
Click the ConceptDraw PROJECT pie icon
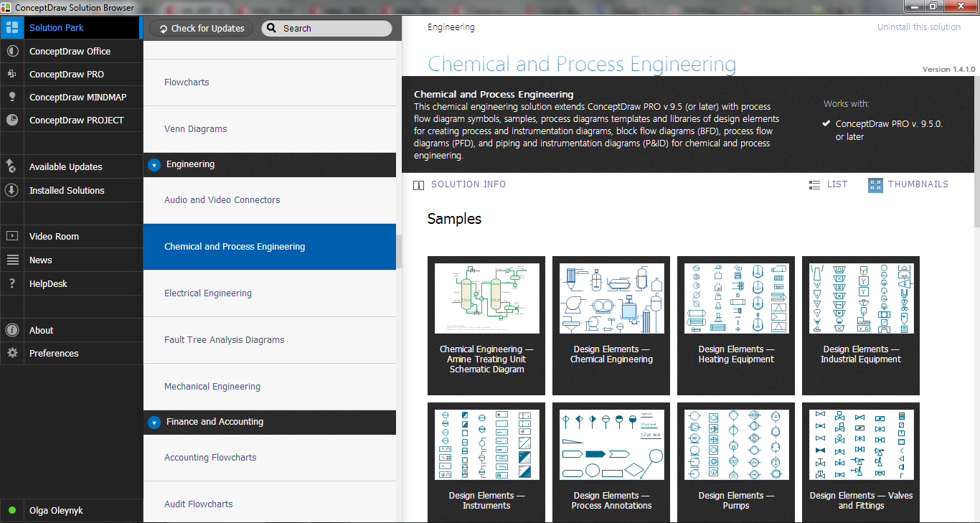click(x=12, y=120)
